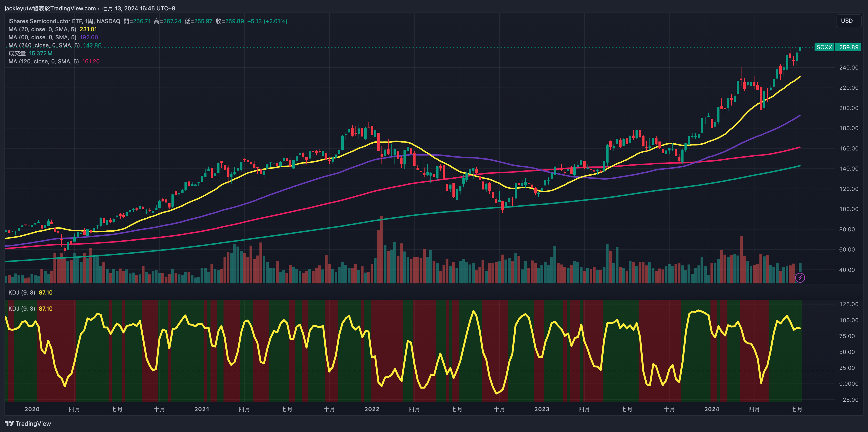Image resolution: width=868 pixels, height=432 pixels.
Task: Click the 259.89 current price tag
Action: [848, 47]
